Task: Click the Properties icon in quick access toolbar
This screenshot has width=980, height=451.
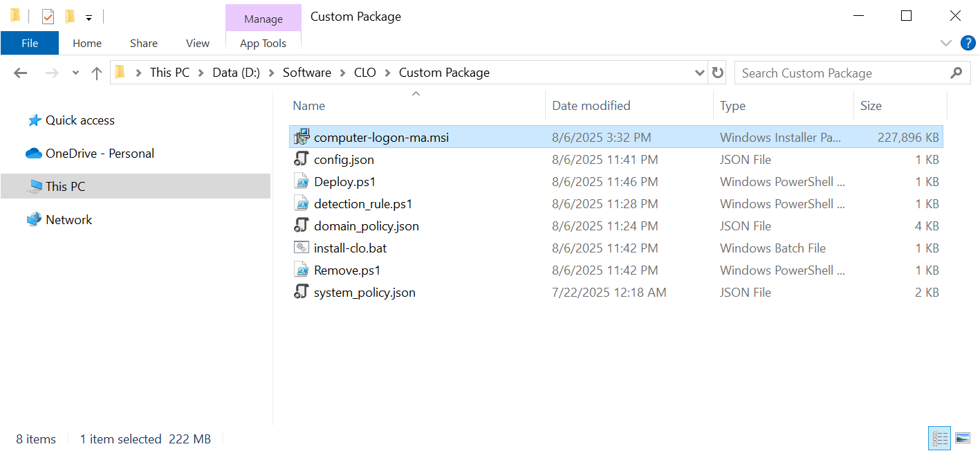Action: point(48,17)
